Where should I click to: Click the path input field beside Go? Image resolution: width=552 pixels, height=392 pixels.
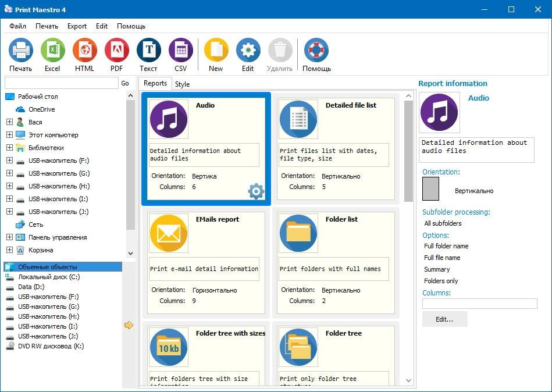pos(62,83)
